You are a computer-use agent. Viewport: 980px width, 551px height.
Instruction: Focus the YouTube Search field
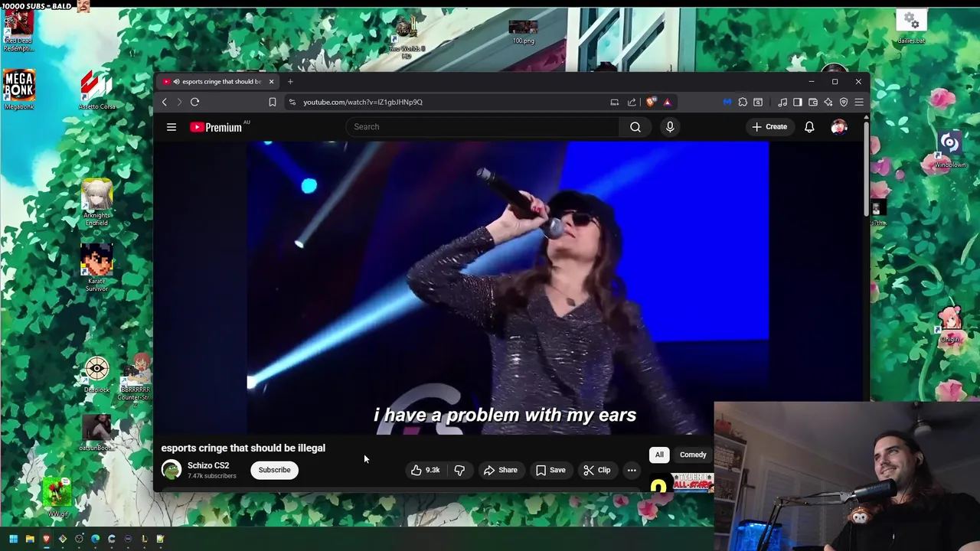pos(482,127)
